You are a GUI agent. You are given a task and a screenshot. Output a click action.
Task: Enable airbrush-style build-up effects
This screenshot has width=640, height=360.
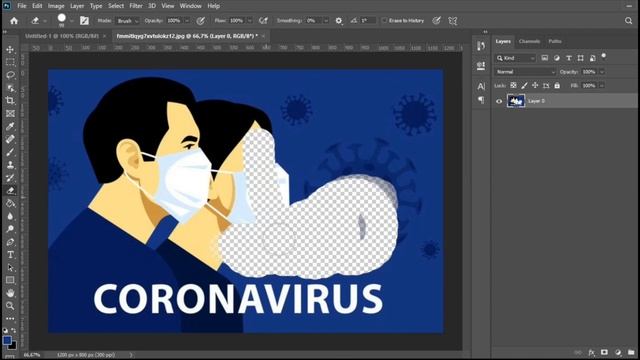click(264, 20)
